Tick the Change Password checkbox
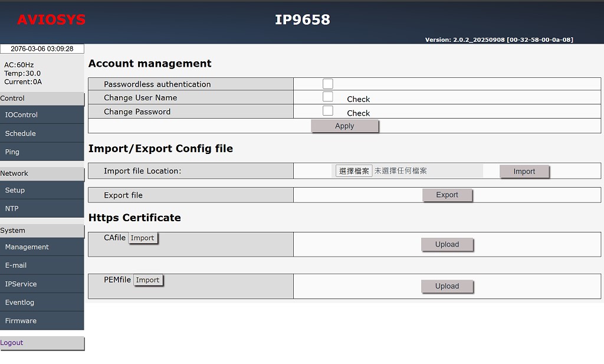Viewport: 604px width, 364px height. point(328,111)
